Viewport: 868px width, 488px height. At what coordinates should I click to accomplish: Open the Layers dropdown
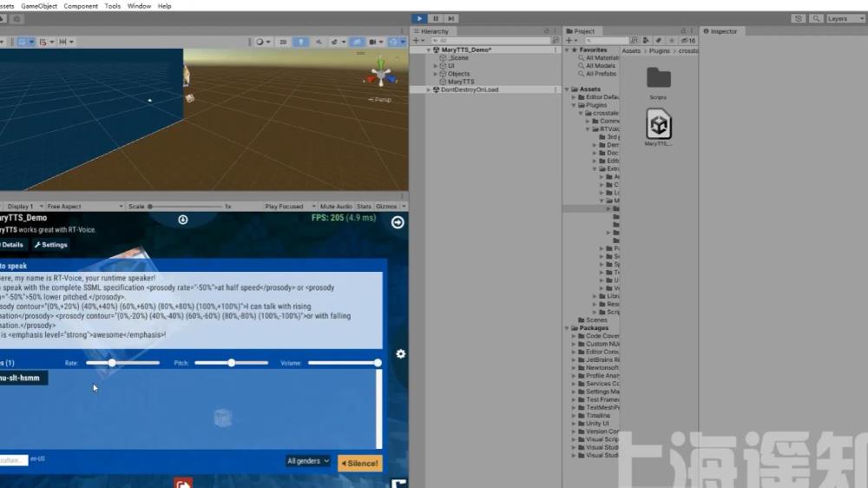click(x=842, y=18)
